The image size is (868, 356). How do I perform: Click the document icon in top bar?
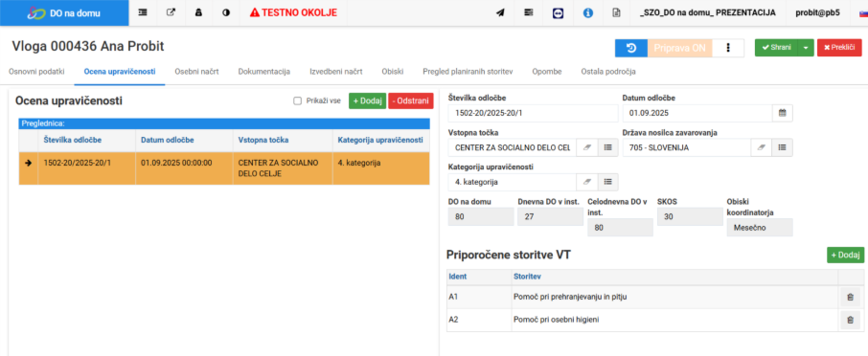click(x=616, y=12)
